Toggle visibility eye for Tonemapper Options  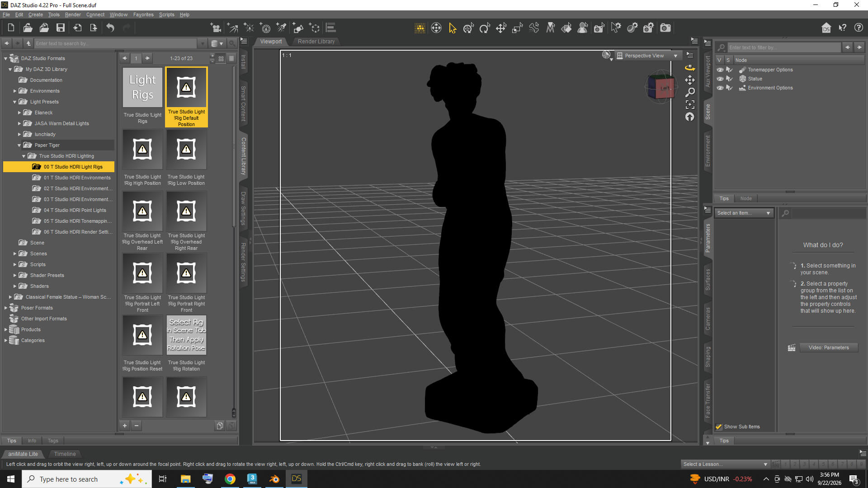[x=720, y=70]
